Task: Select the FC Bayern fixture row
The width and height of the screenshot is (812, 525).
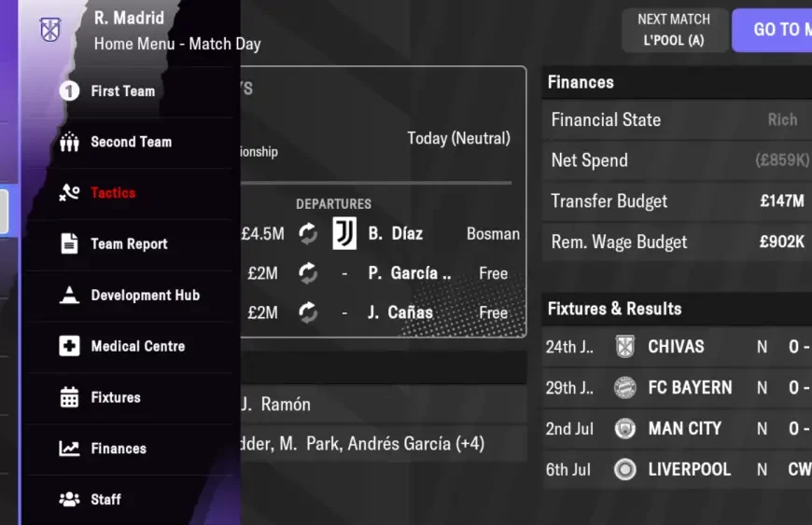Action: click(x=678, y=387)
